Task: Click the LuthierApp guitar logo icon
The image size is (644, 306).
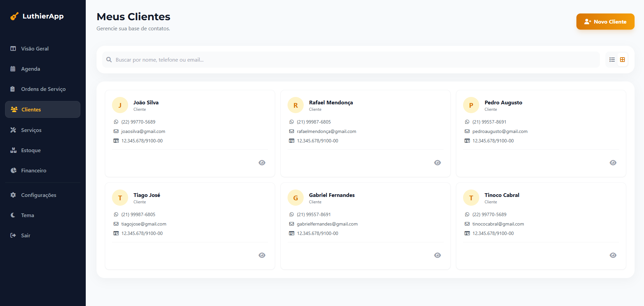Action: [x=14, y=16]
